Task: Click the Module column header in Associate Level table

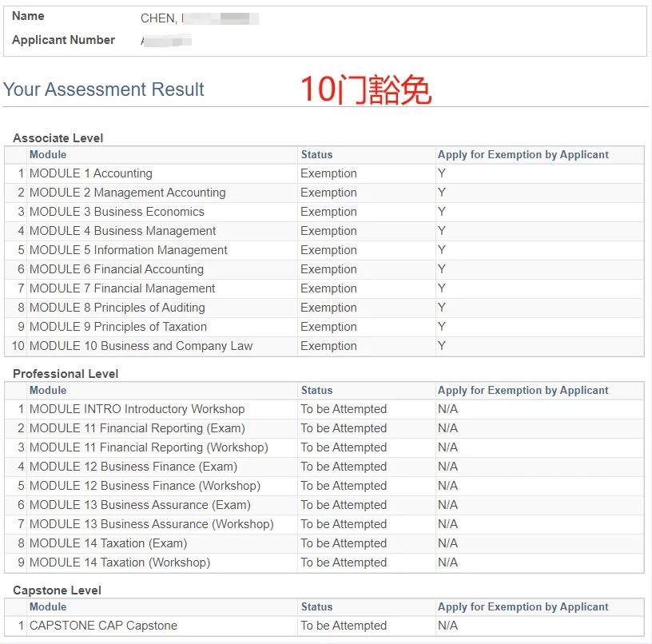Action: coord(48,155)
